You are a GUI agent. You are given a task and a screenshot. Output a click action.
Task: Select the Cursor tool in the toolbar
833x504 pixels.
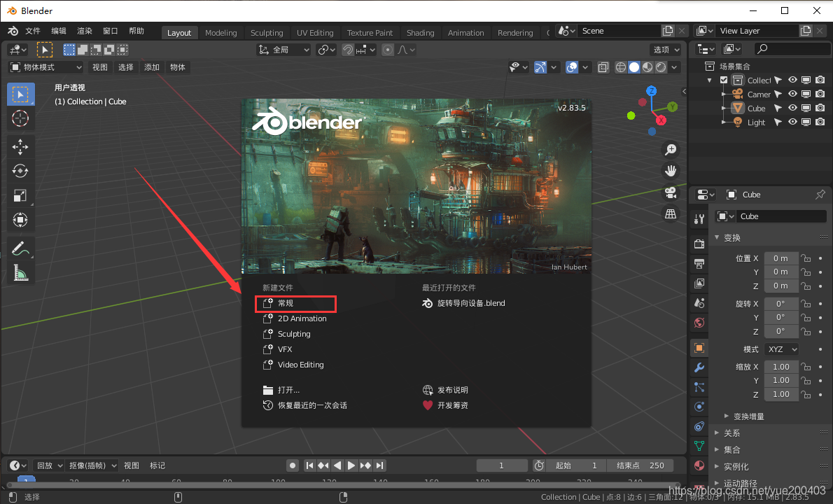(x=20, y=118)
